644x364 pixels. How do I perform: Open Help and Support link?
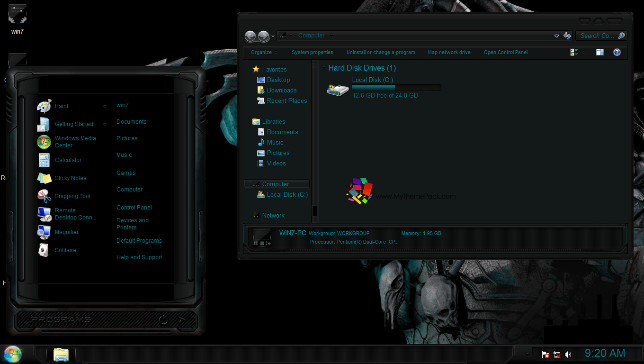(139, 257)
